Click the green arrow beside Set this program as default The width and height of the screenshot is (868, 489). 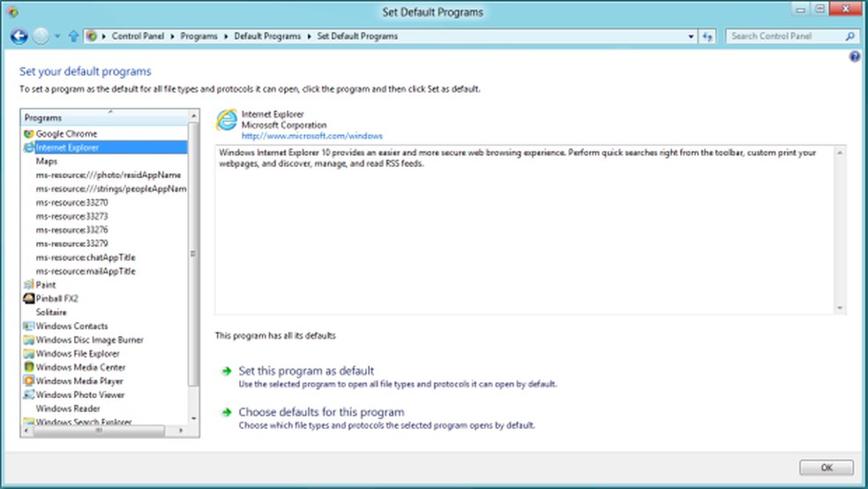point(227,371)
